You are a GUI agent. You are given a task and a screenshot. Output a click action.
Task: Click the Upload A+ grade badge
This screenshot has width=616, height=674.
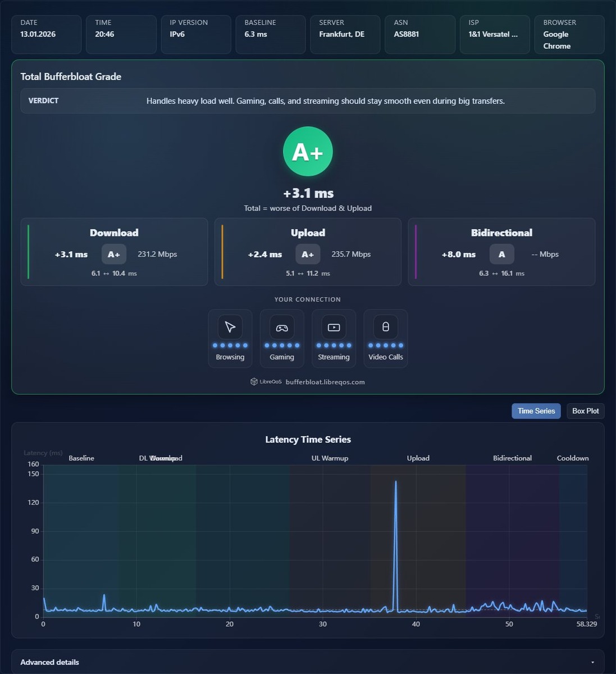(308, 254)
